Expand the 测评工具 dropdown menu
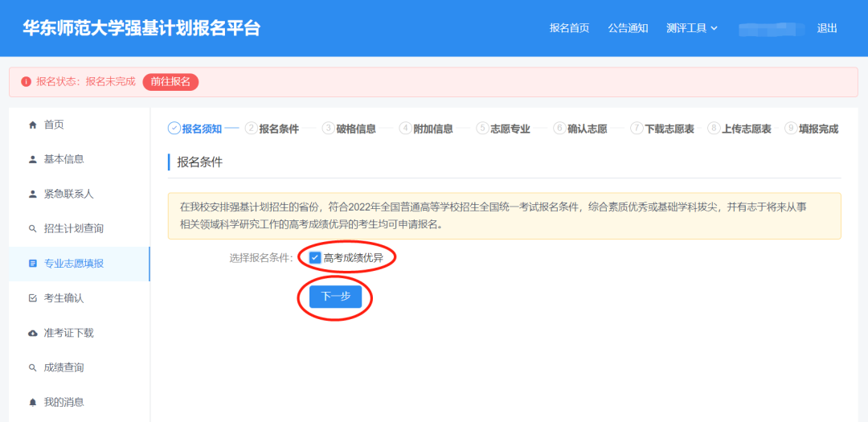The height and width of the screenshot is (422, 868). [691, 28]
